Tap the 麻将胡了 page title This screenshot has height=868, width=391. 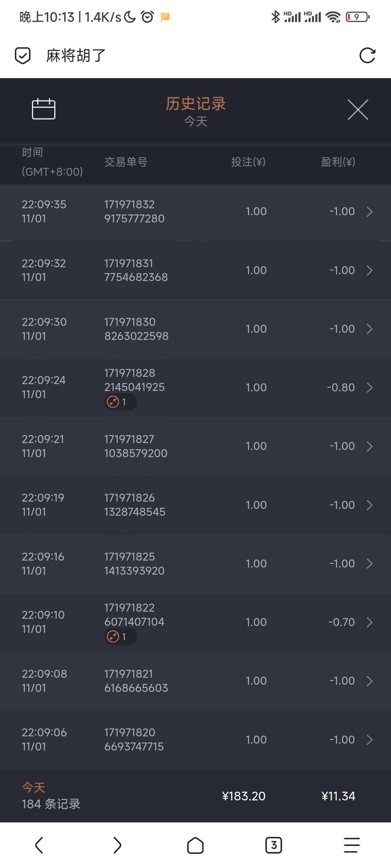(x=76, y=56)
